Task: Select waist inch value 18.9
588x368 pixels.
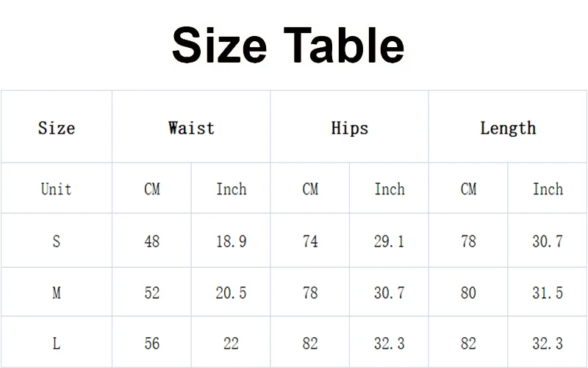Action: click(231, 241)
